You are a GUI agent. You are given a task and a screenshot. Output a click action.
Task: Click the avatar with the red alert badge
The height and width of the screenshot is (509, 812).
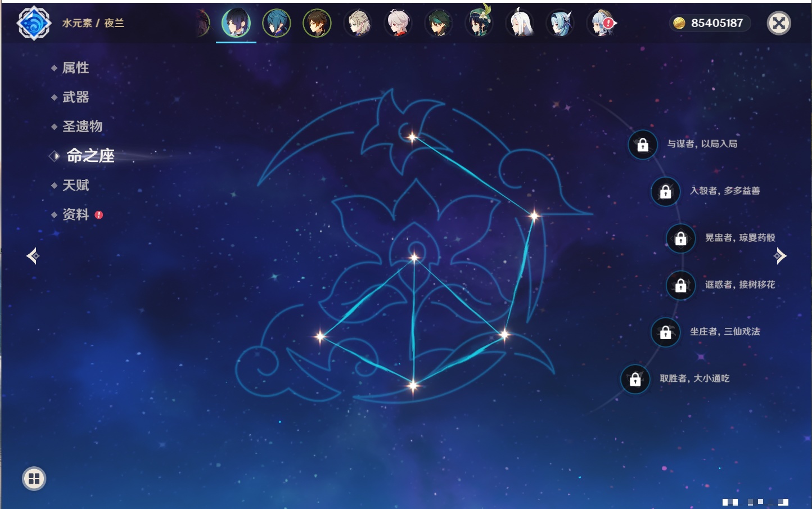click(x=601, y=23)
